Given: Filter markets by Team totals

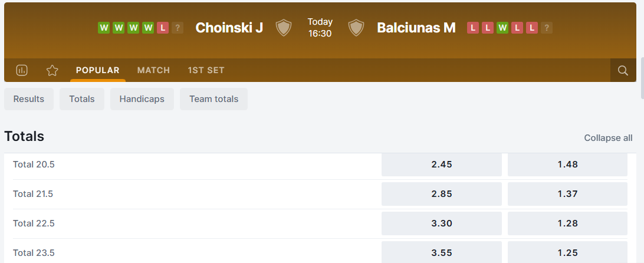Looking at the screenshot, I should point(213,99).
